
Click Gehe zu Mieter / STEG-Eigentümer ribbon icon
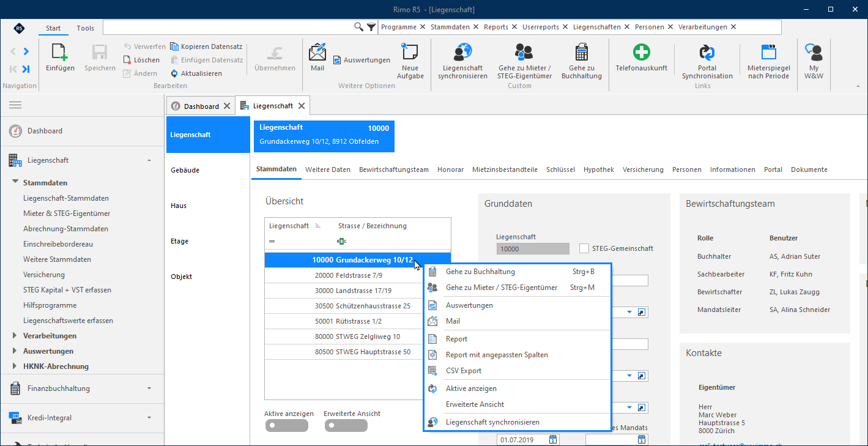point(524,52)
